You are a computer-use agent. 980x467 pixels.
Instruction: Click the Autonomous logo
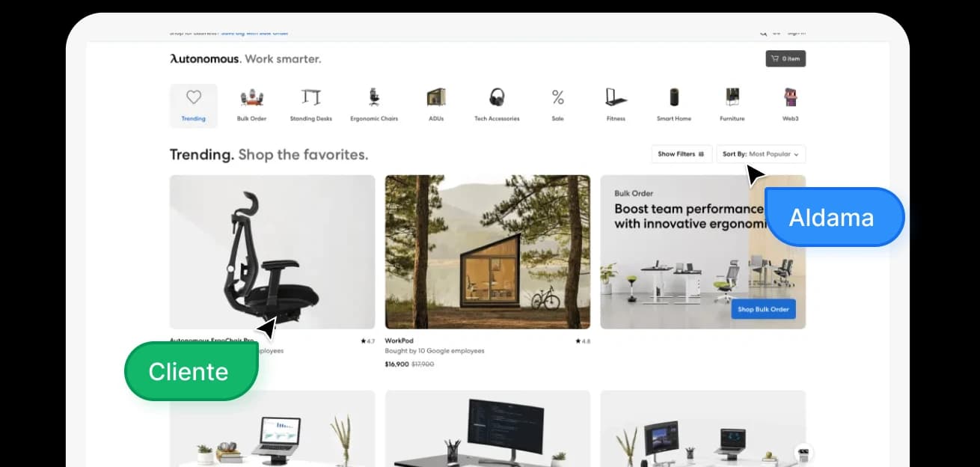[205, 59]
